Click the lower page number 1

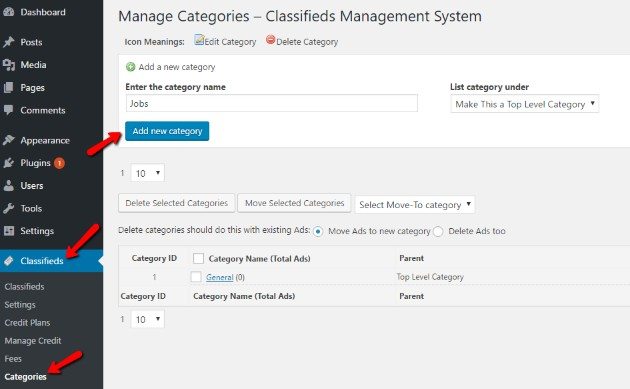pyautogui.click(x=122, y=319)
